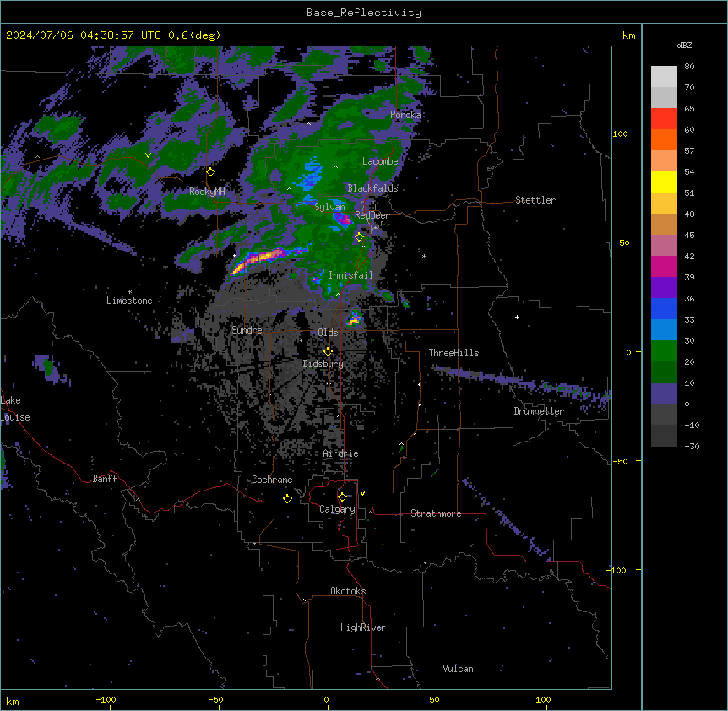Click the asterisk marker east of RedDeer
Viewport: 728px width, 711px height.
tap(424, 256)
